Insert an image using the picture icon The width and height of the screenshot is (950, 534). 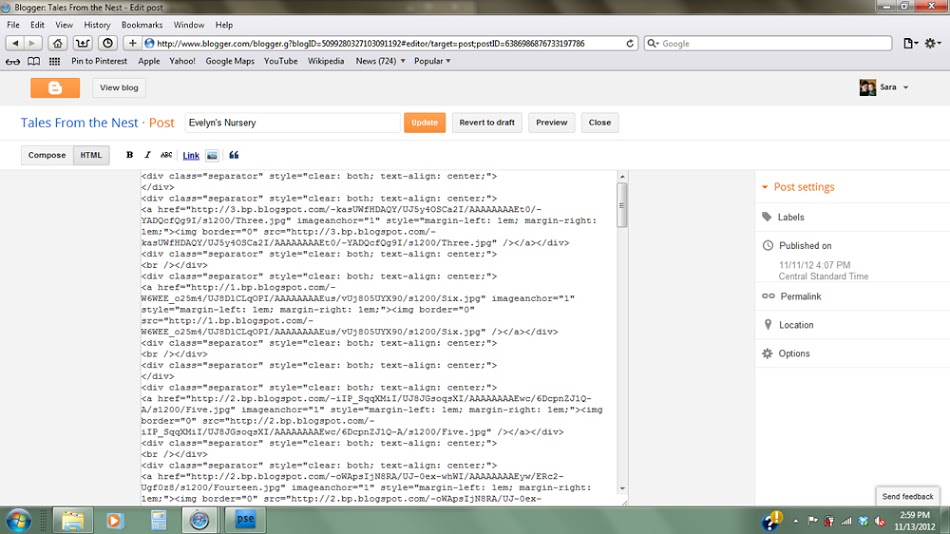coord(211,156)
